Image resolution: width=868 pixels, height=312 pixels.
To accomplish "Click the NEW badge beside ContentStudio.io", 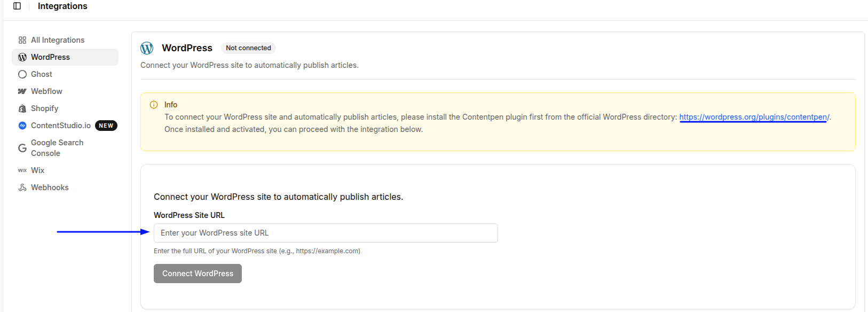I will (106, 126).
